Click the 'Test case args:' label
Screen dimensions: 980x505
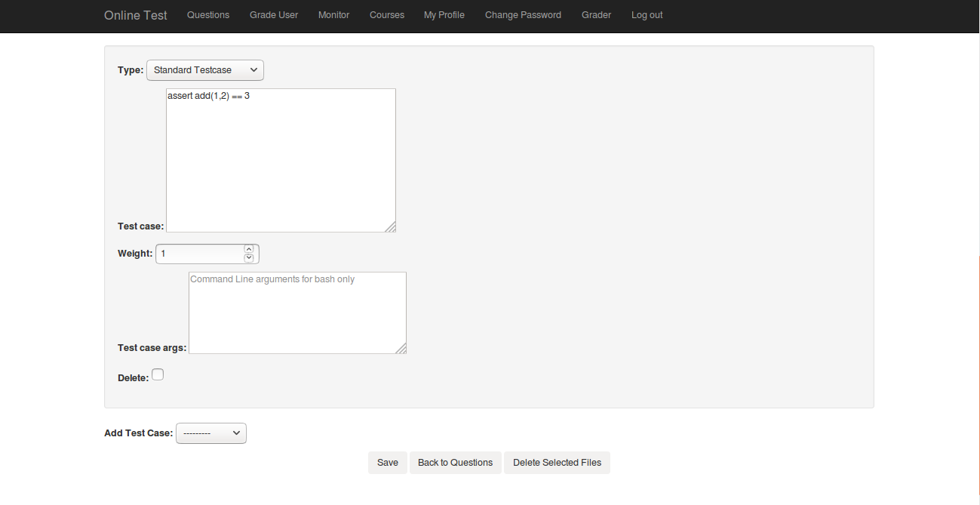click(x=152, y=348)
